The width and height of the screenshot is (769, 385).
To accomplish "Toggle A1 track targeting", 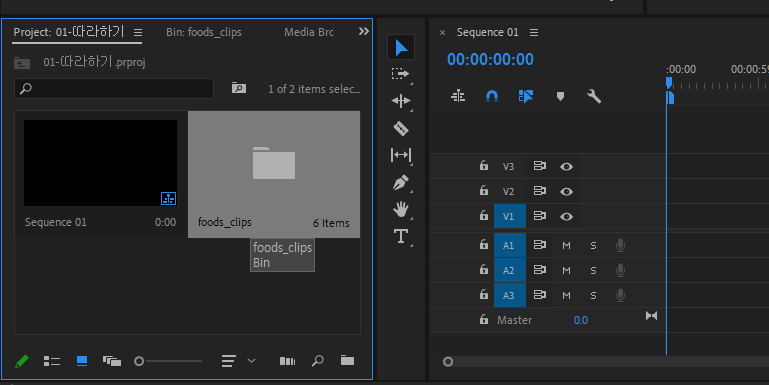I will [510, 245].
